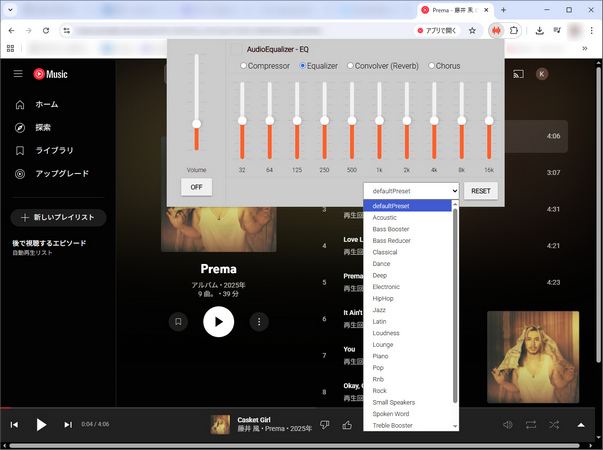603x450 pixels.
Task: Click the アプリで開く button in address bar
Action: (x=437, y=30)
